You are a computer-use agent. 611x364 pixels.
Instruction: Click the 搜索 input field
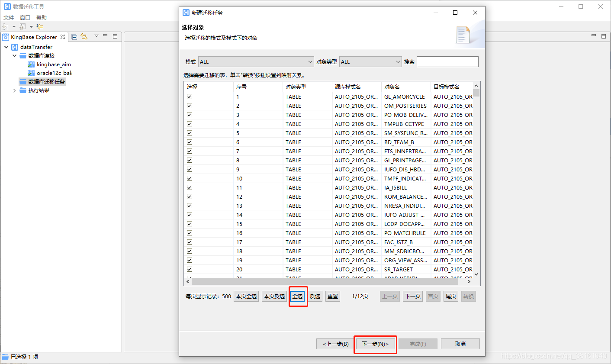point(447,62)
